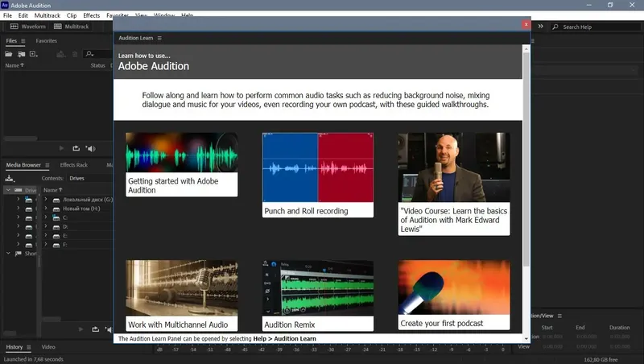Open Getting started with Adobe Audition tutorial
The height and width of the screenshot is (364, 644).
(x=182, y=164)
